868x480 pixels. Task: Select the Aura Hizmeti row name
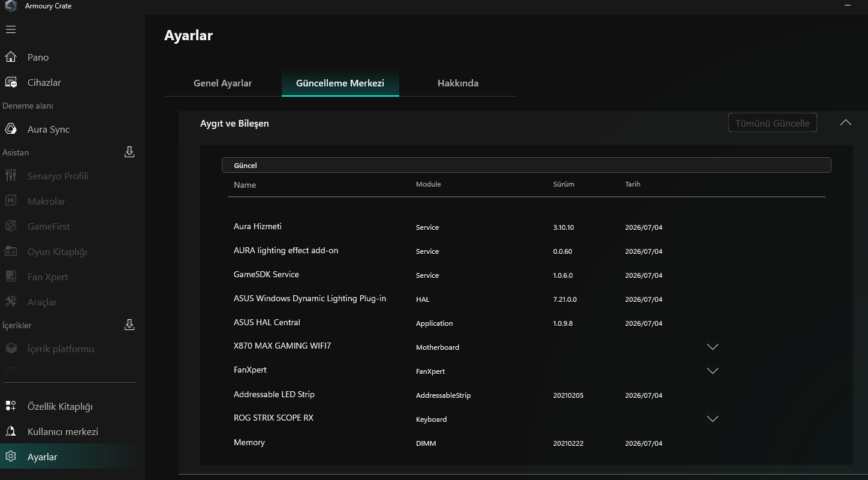(258, 226)
